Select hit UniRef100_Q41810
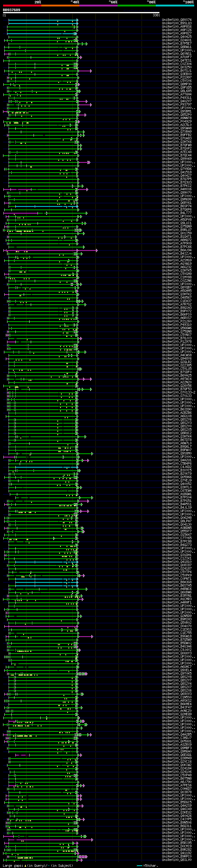Image resolution: width=197 pixels, height=868 pixels. click(x=177, y=562)
